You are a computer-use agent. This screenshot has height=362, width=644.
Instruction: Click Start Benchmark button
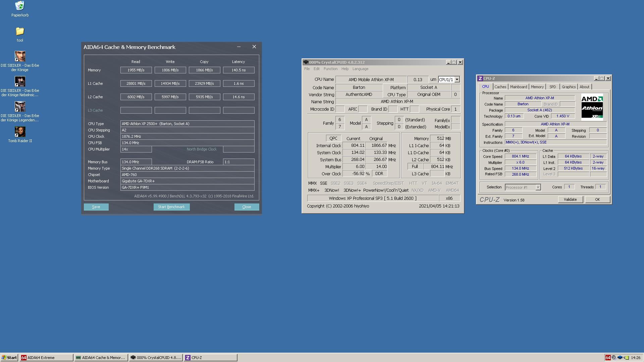pos(171,207)
